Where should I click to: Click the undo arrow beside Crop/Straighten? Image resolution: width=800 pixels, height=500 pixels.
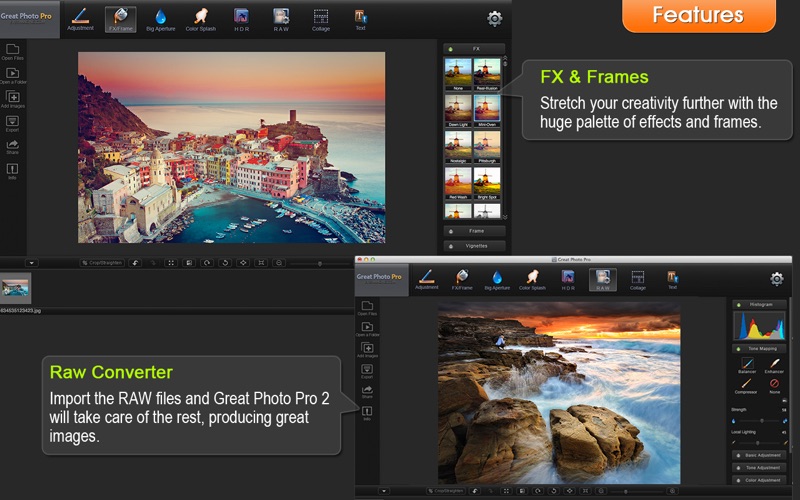click(x=135, y=263)
